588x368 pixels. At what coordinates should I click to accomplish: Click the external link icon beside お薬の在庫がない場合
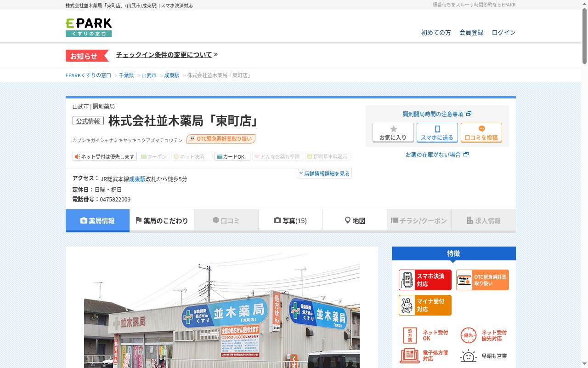[x=466, y=155]
